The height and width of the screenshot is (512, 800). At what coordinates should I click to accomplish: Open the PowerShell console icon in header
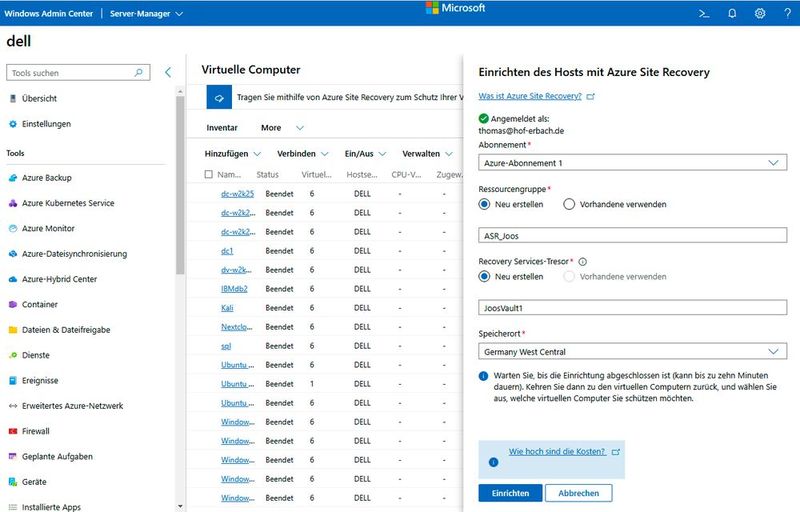click(x=704, y=14)
